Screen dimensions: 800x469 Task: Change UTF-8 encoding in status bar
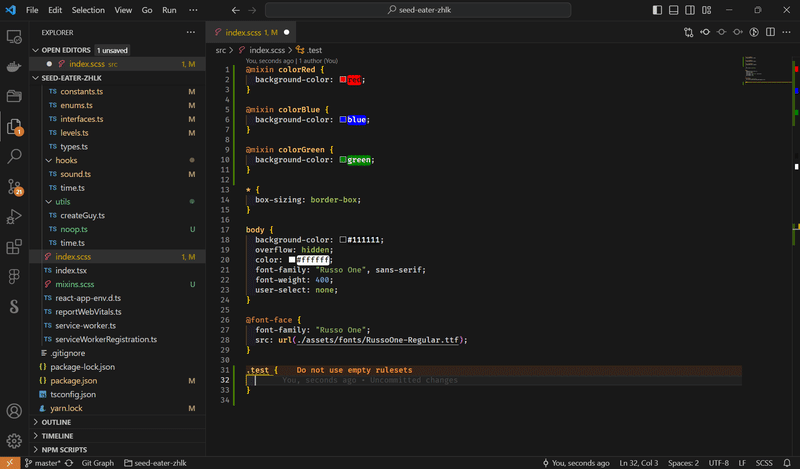[718, 463]
